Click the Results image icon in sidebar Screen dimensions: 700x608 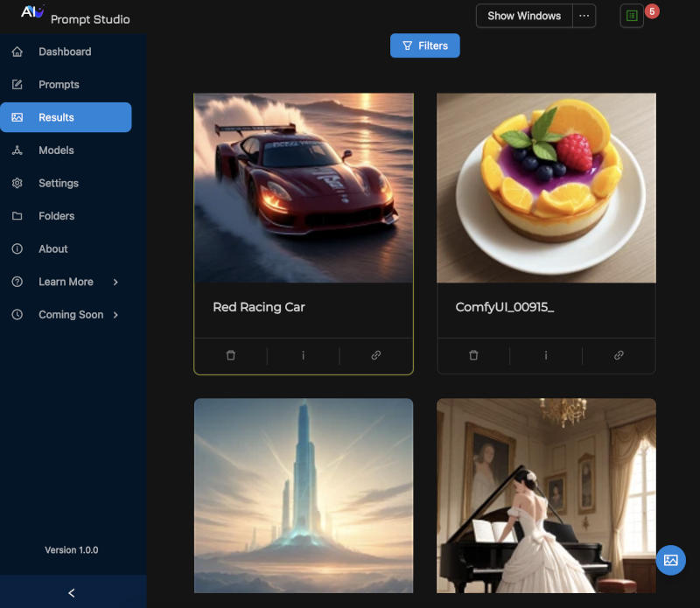[17, 117]
